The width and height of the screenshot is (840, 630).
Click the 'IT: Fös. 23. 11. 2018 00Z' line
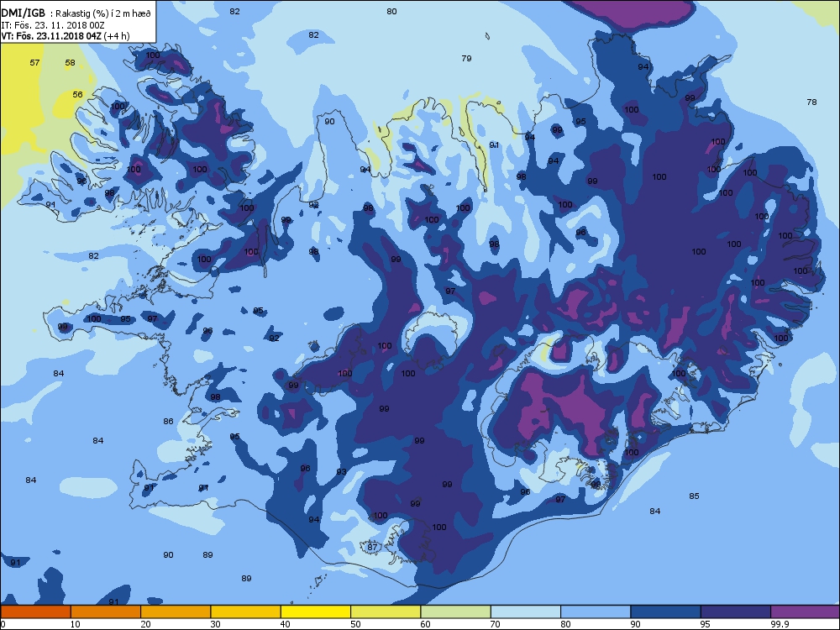(x=52, y=25)
